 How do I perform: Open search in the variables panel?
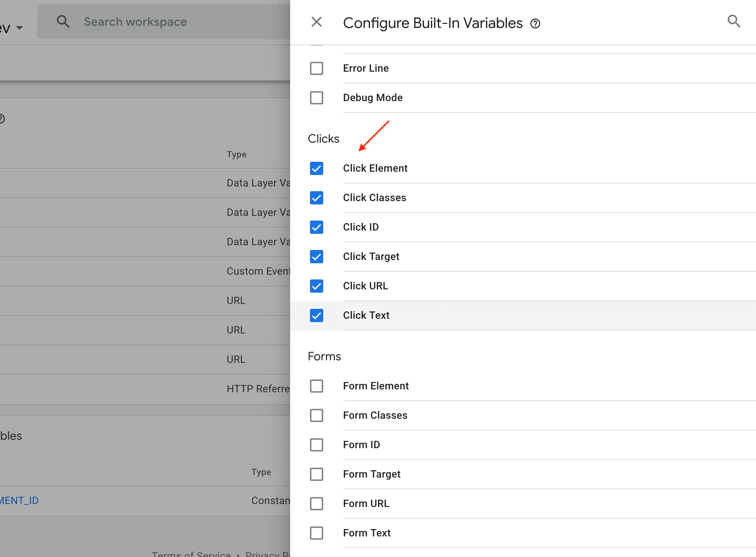point(734,21)
